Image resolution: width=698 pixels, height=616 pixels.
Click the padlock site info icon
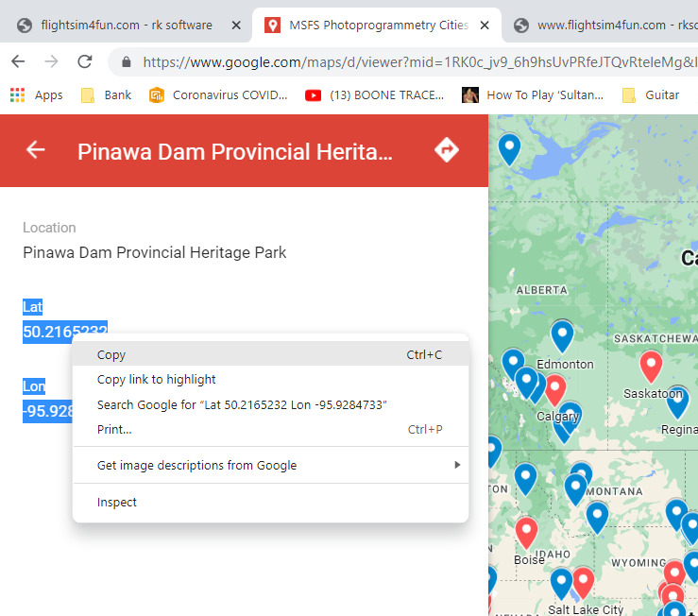[126, 63]
